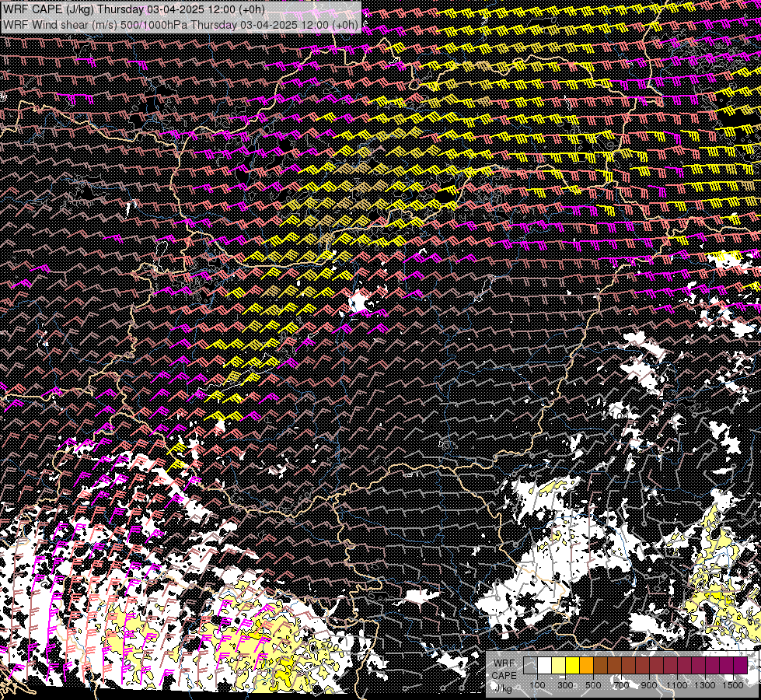Click the WRF Wind shear 500/1000hPa title line
Screen dimensions: 761x700
pos(180,25)
